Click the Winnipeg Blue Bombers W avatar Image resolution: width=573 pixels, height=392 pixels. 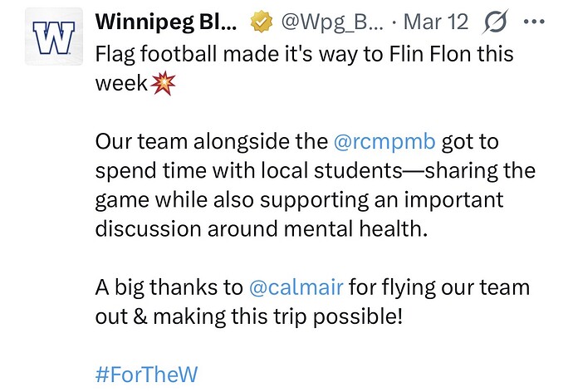[x=52, y=36]
